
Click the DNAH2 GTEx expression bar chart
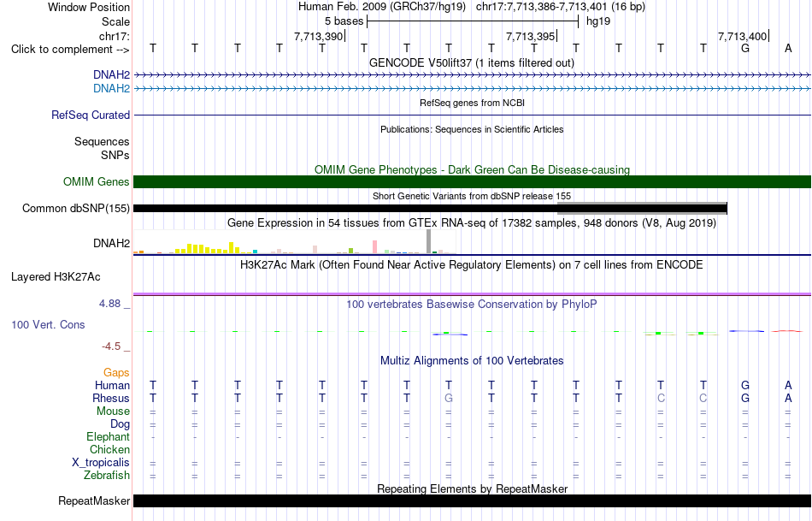tap(295, 242)
